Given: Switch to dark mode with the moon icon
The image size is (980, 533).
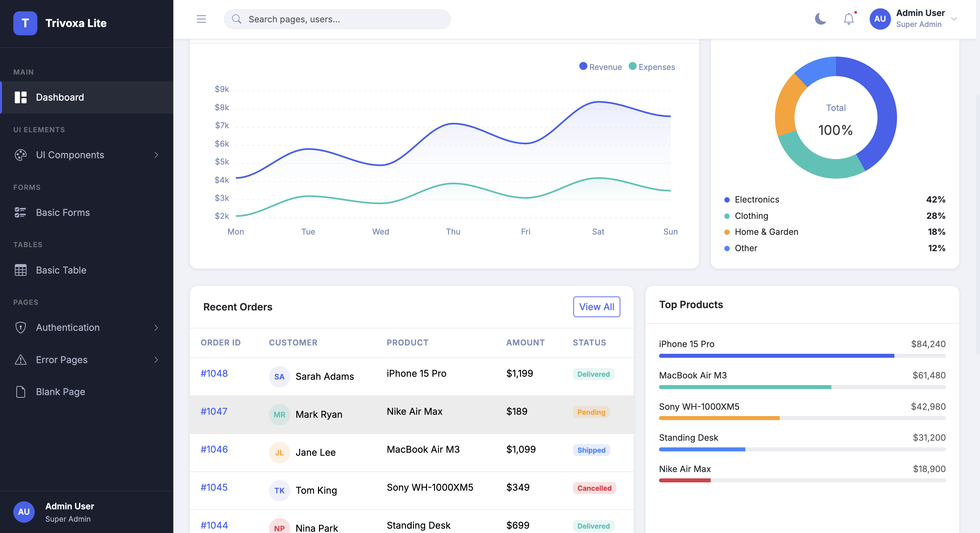Looking at the screenshot, I should (820, 19).
